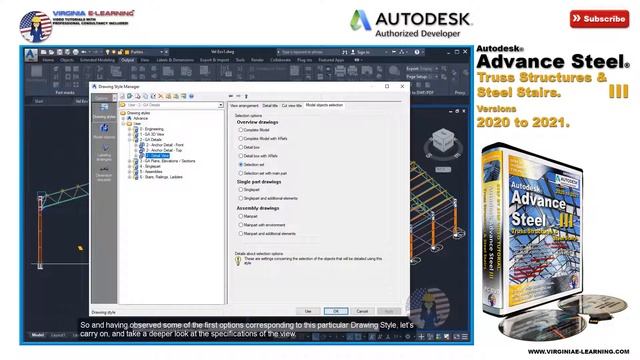640x360 pixels.
Task: Collapse the User tree node
Action: coord(124,124)
